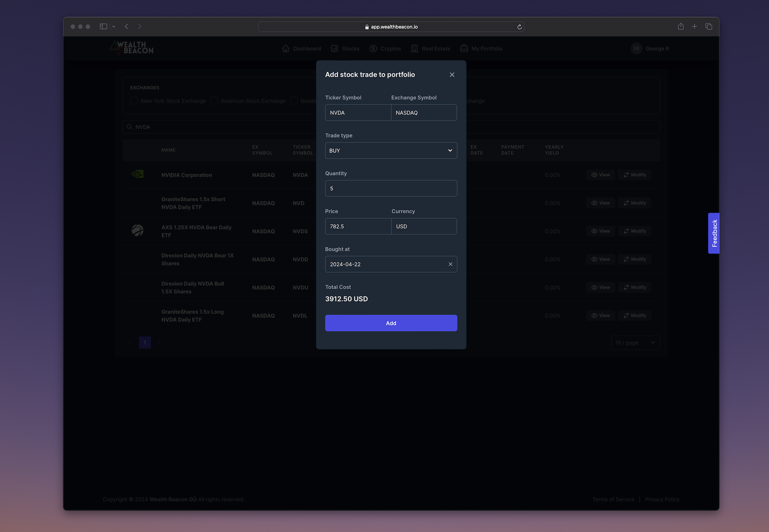Click the user profile icon for George R
Image resolution: width=769 pixels, height=532 pixels.
(636, 48)
